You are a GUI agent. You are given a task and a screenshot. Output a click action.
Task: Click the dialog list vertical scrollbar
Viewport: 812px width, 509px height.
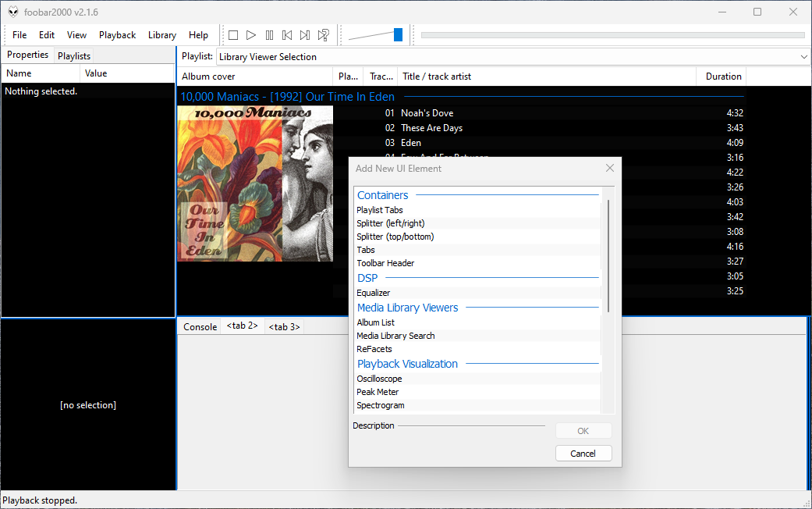tap(608, 258)
